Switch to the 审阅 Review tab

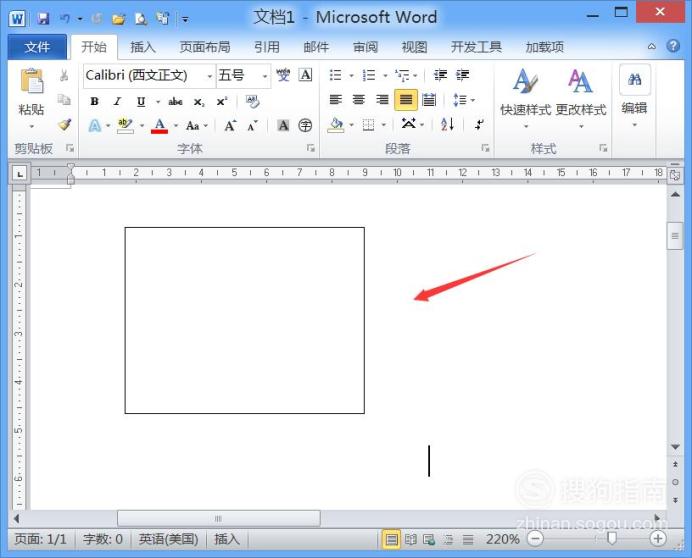pos(365,47)
